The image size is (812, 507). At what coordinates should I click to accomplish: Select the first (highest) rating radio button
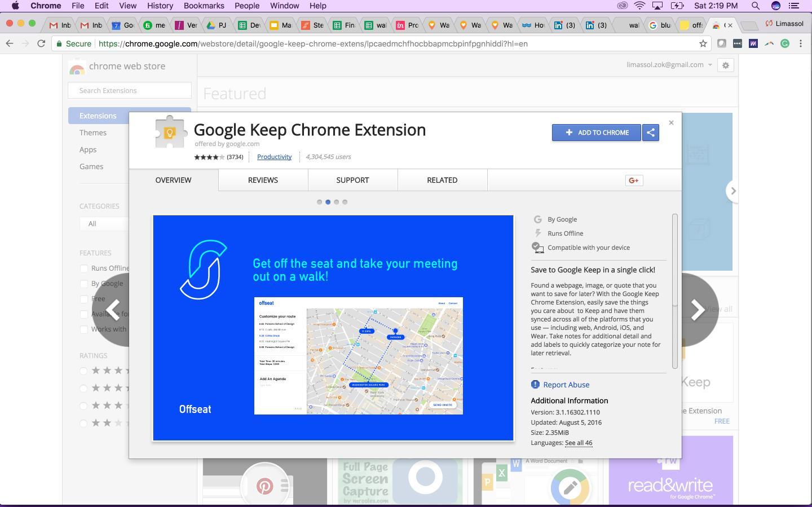click(x=83, y=371)
